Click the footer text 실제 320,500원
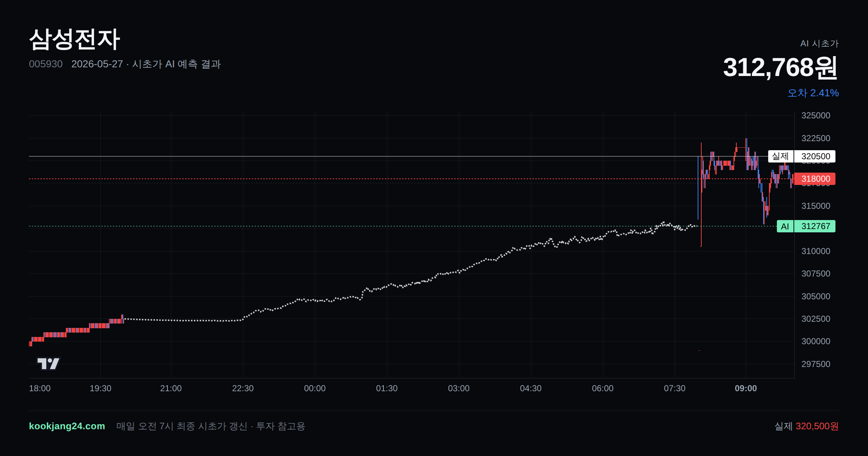 [x=807, y=426]
